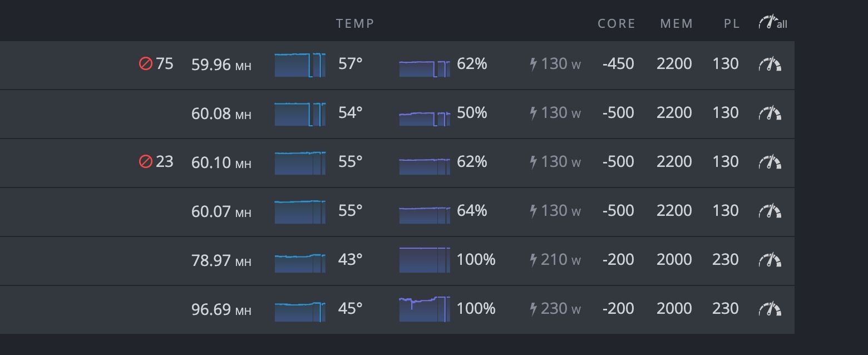The image size is (868, 355).
Task: Open overclock gauge for 60.08 MH GPU
Action: [x=770, y=114]
